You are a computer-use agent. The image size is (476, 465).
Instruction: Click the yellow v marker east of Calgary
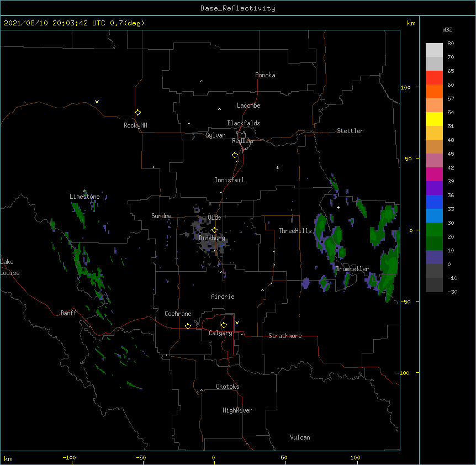237,323
